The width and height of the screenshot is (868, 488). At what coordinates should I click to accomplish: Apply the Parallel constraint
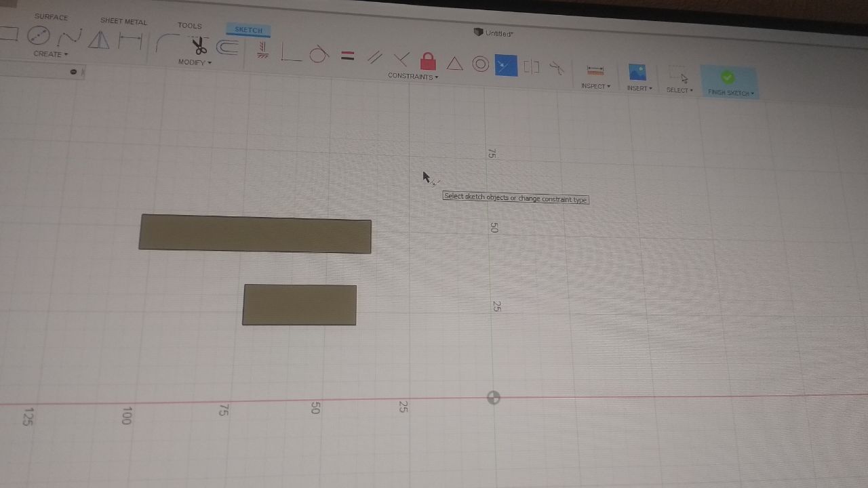[374, 58]
